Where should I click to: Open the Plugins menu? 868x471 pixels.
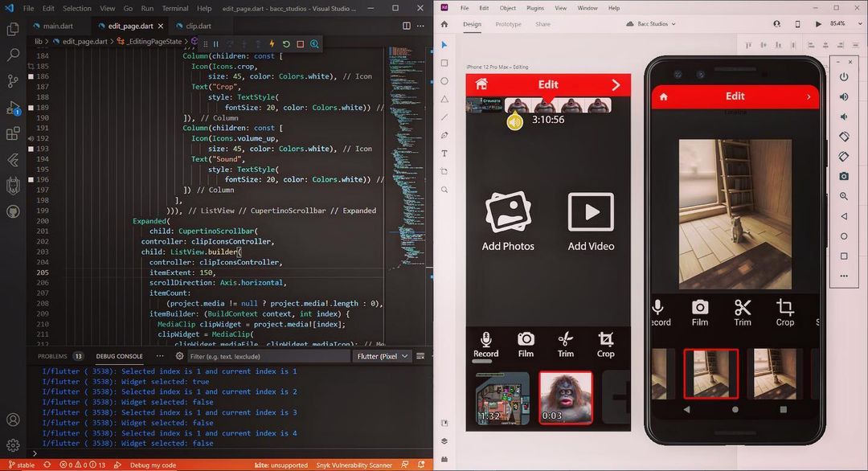(x=537, y=7)
